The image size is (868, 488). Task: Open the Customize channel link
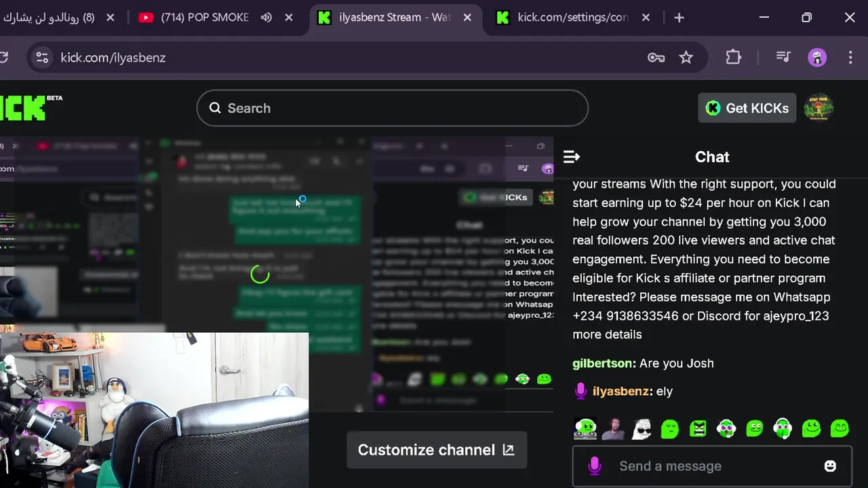436,450
